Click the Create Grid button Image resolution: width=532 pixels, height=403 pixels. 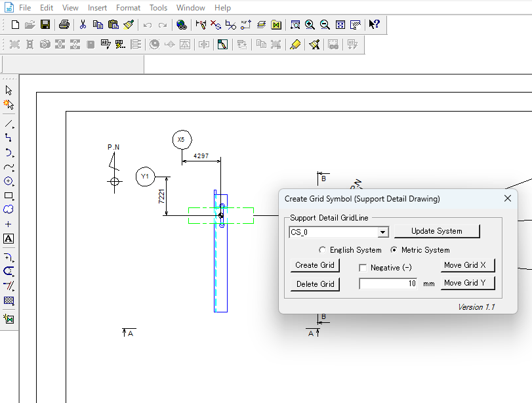pos(315,265)
